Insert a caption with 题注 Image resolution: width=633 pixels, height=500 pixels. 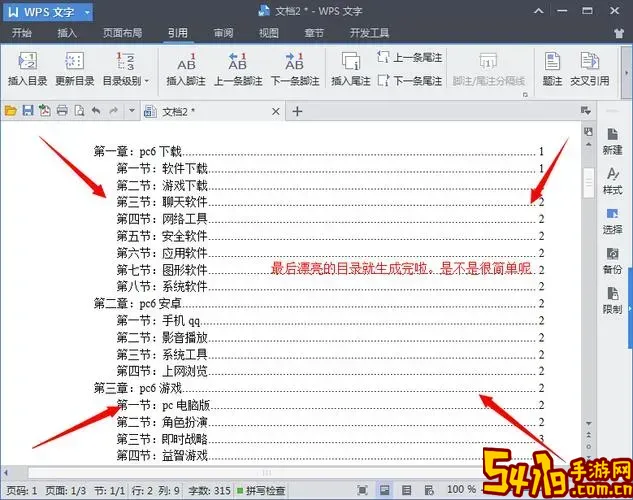pyautogui.click(x=552, y=69)
